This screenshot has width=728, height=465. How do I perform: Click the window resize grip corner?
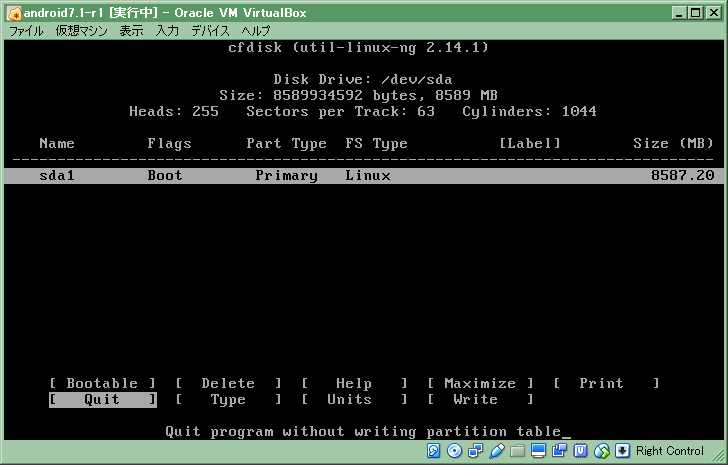718,455
